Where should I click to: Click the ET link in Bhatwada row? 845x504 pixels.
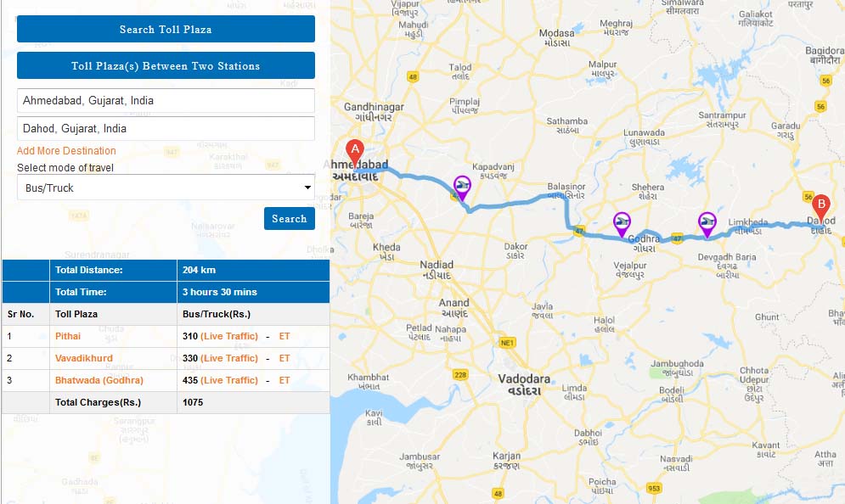[284, 380]
